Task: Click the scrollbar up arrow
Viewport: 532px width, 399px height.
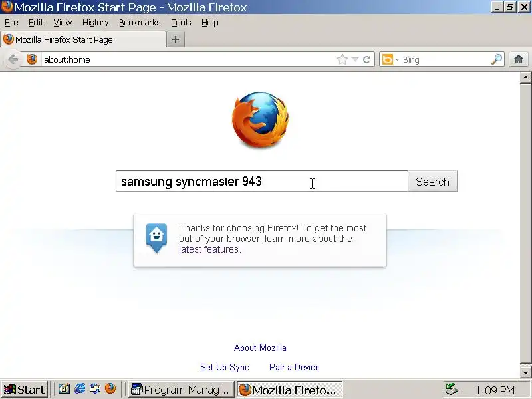Action: (x=525, y=78)
